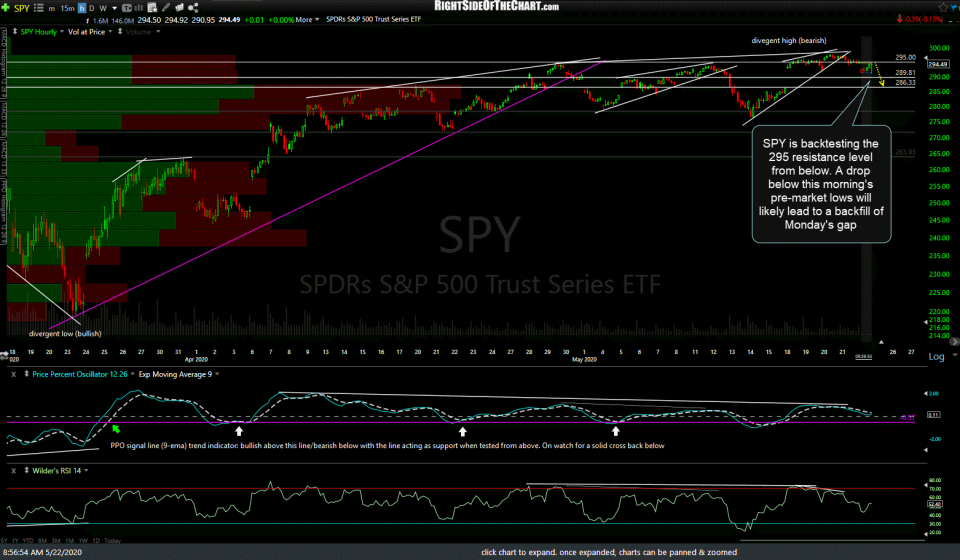The height and width of the screenshot is (560, 960).
Task: Click the bar-chart style icon
Action: [138, 8]
